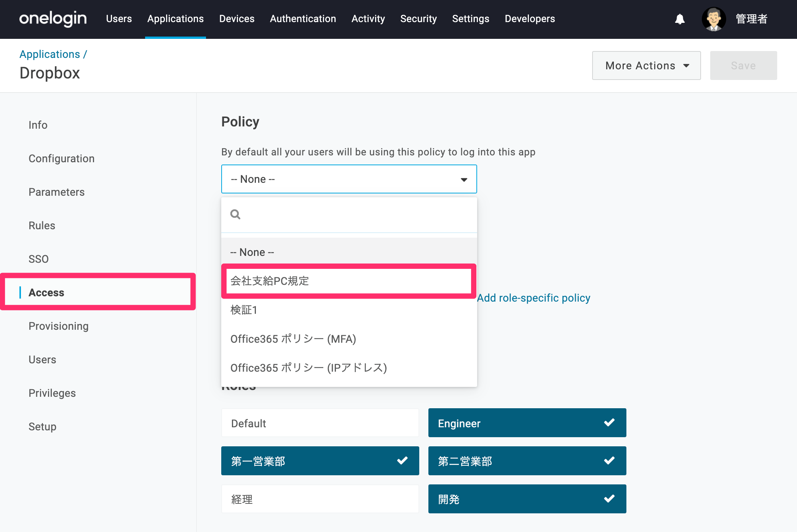Expand the More Actions dropdown

(x=646, y=66)
